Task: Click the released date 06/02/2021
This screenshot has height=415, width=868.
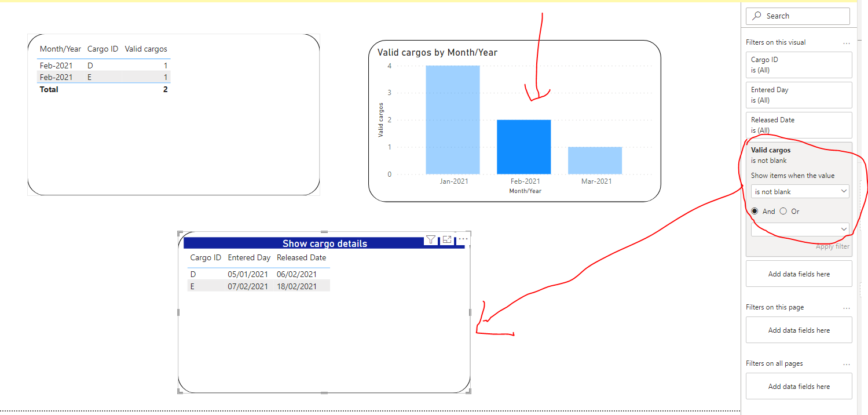Action: click(296, 274)
